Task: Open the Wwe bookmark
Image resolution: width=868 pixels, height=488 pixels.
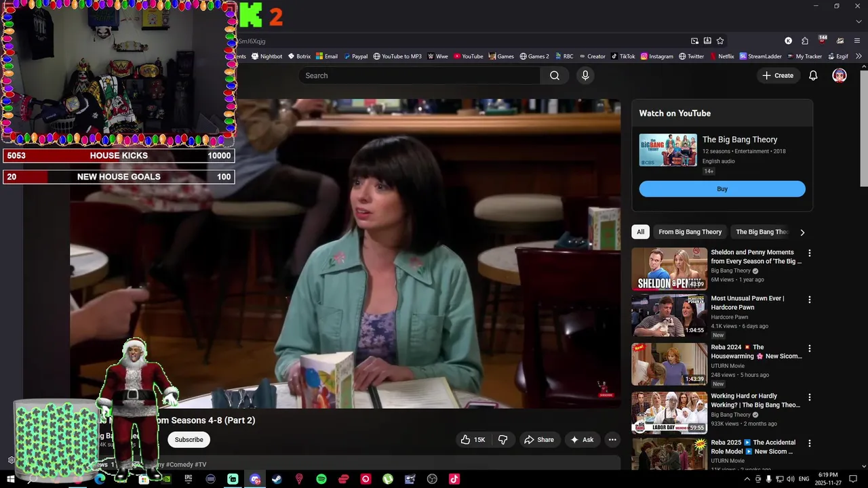Action: click(438, 56)
